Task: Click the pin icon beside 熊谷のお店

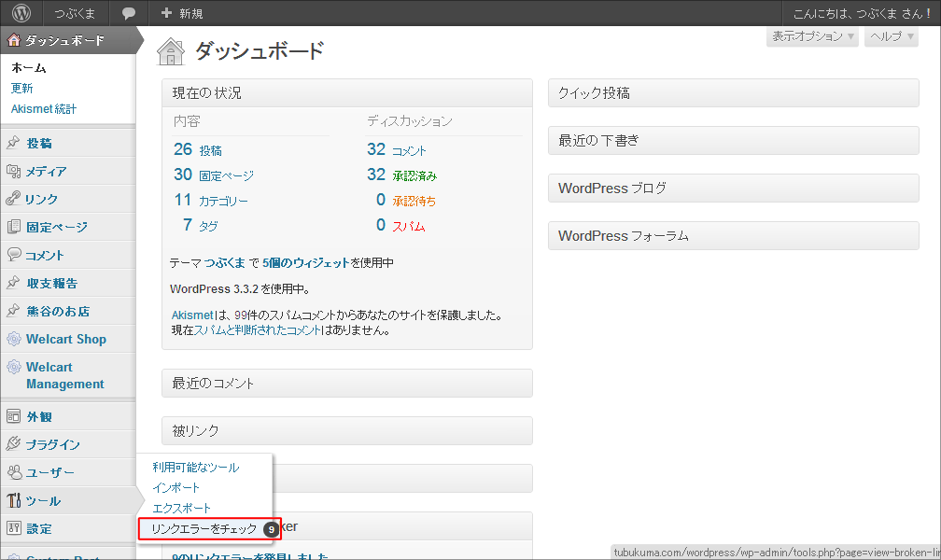Action: 13,311
